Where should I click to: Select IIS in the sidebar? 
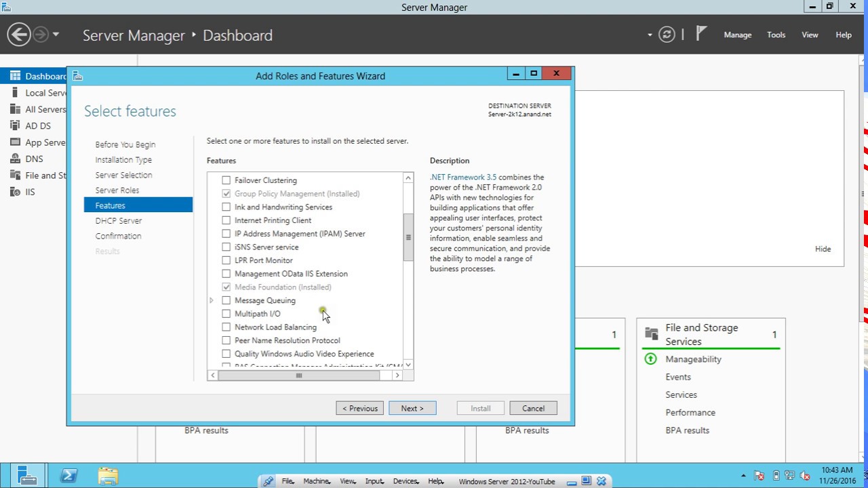coord(31,192)
